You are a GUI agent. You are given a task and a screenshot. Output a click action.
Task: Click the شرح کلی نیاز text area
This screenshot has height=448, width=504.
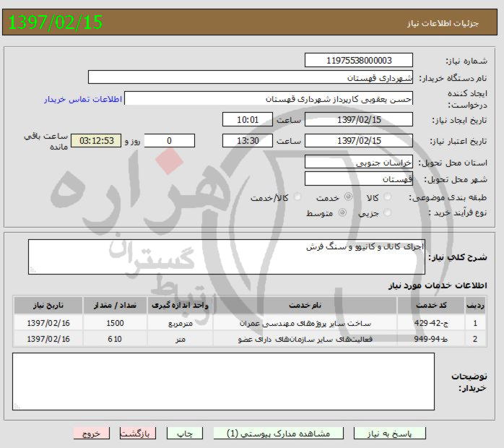pos(227,257)
